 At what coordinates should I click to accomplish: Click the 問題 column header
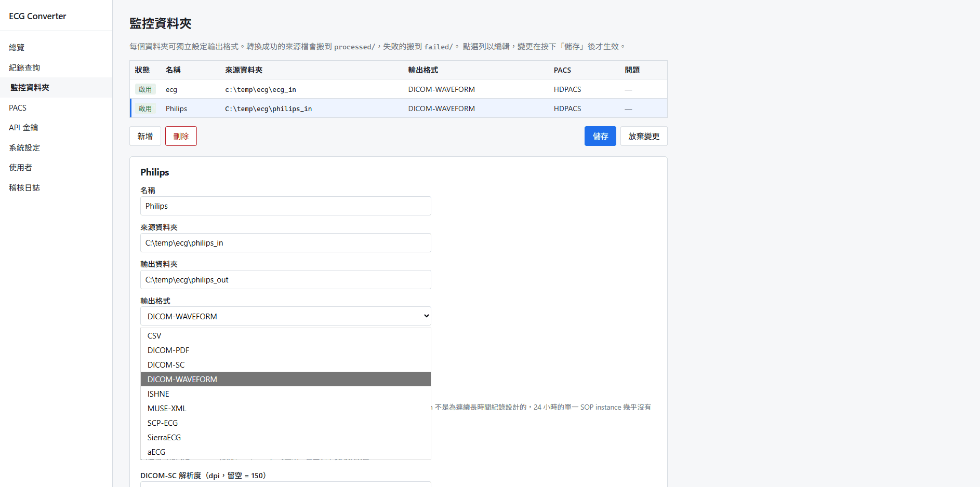632,70
